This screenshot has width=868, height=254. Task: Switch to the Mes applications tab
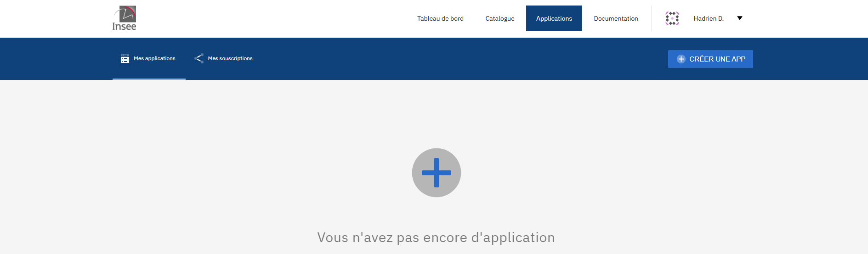pyautogui.click(x=154, y=58)
